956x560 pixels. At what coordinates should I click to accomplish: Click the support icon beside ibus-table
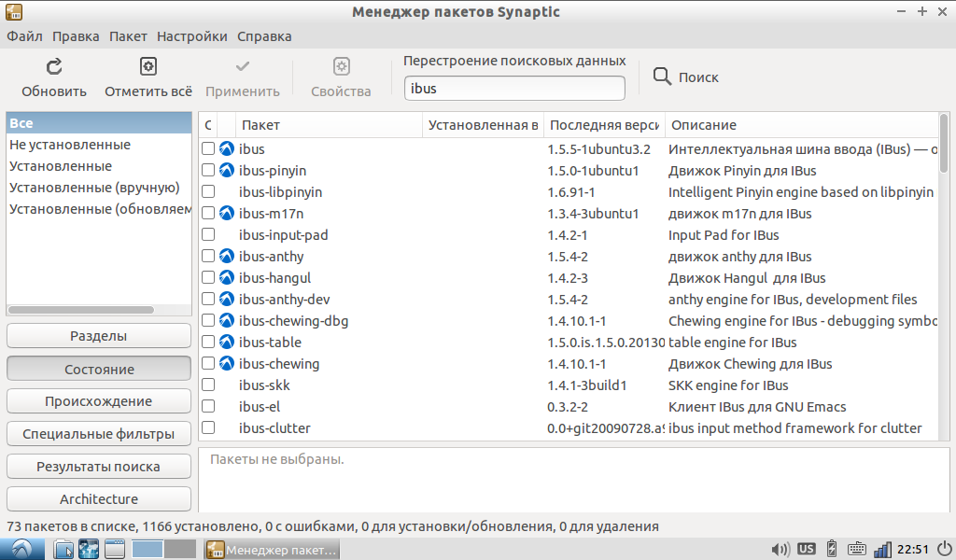pos(227,342)
